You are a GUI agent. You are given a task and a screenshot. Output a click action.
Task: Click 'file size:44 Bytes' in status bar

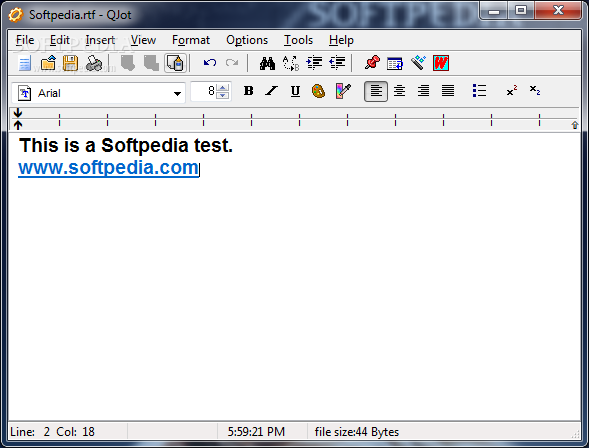(356, 432)
